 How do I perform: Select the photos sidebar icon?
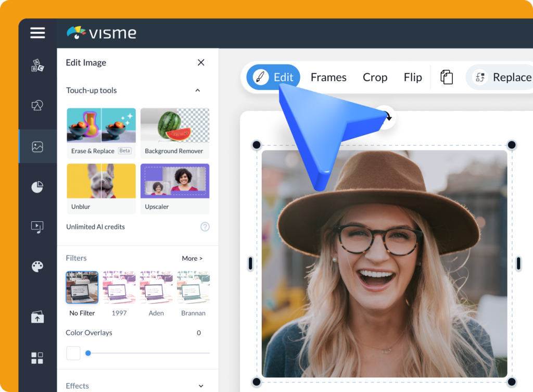click(x=37, y=146)
